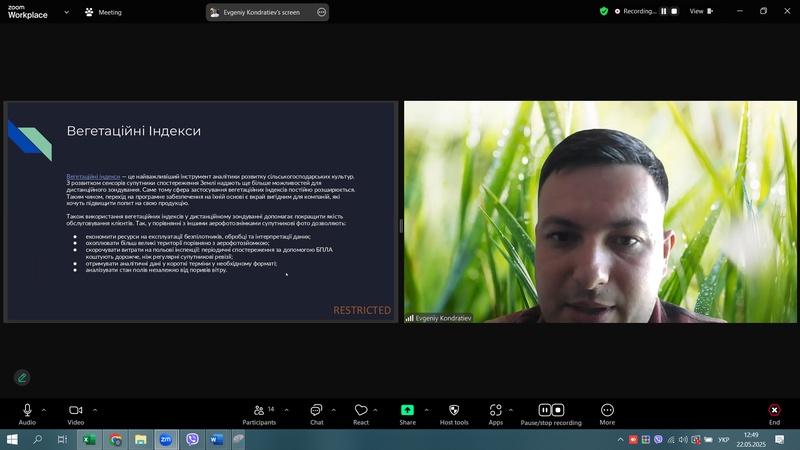The height and width of the screenshot is (450, 800).
Task: Open the Chat panel
Action: pyautogui.click(x=316, y=411)
